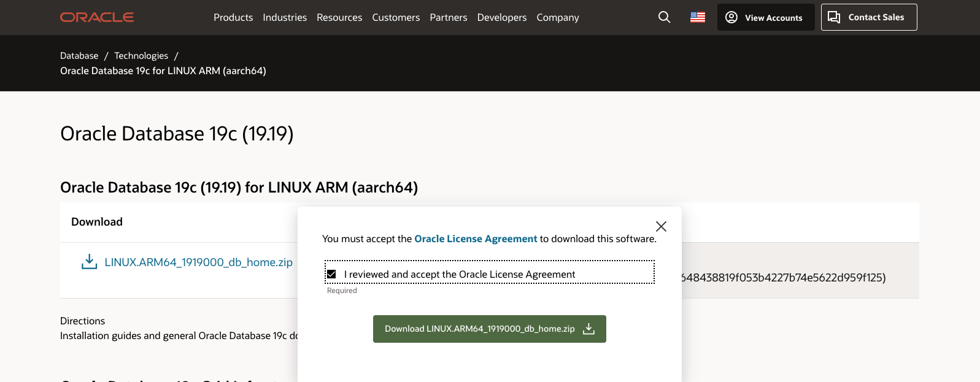The height and width of the screenshot is (382, 980).
Task: Close the license agreement dialog
Action: coord(661,226)
